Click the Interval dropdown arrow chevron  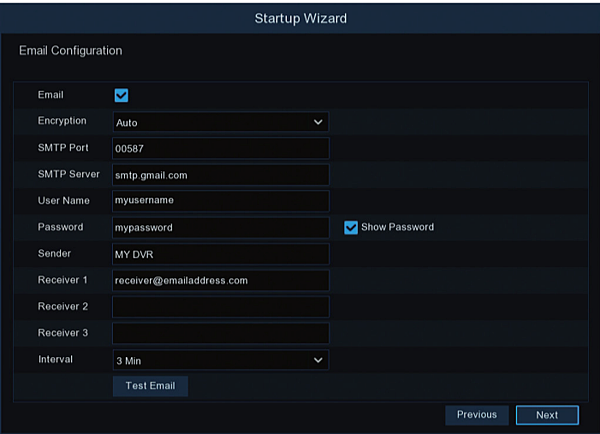(x=318, y=359)
